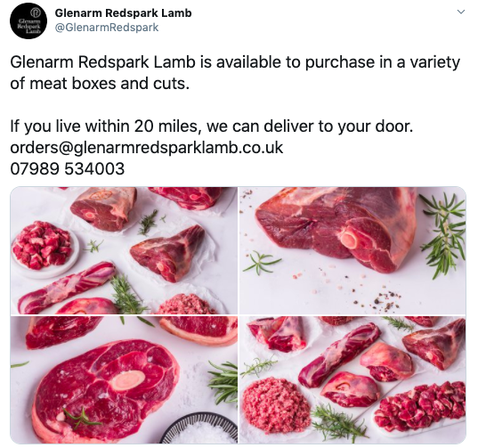The width and height of the screenshot is (478, 448).
Task: Click the tweet text about meat boxes
Action: click(235, 72)
